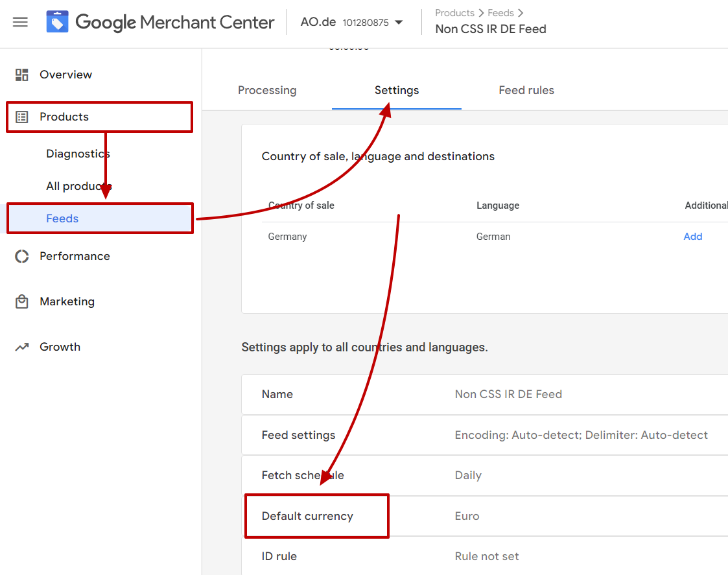Click the German language cell
728x575 pixels.
click(493, 237)
